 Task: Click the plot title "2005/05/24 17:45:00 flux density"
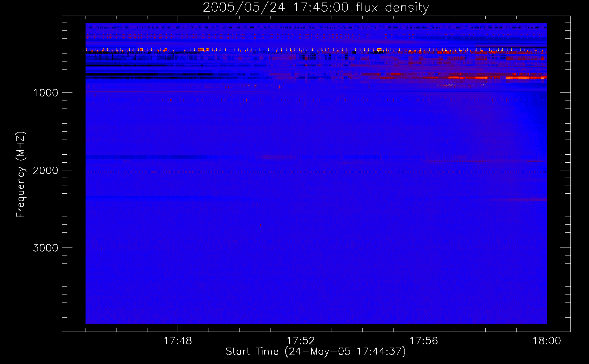pos(316,8)
